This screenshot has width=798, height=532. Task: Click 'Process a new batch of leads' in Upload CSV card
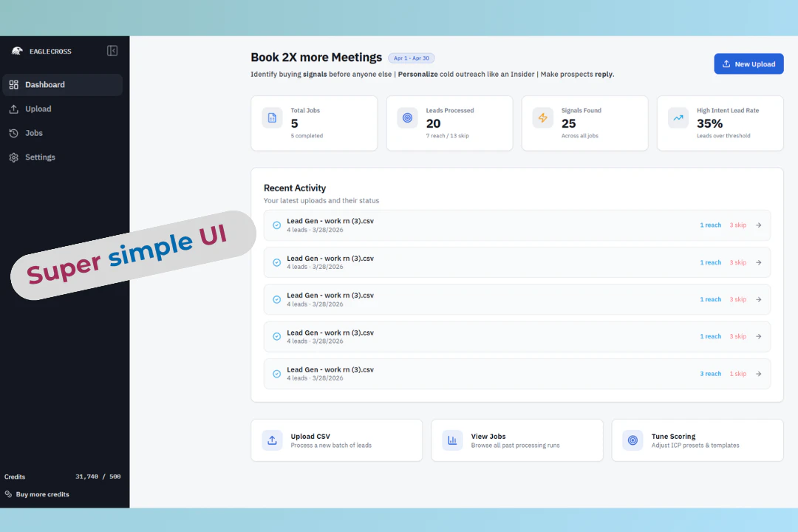click(331, 446)
